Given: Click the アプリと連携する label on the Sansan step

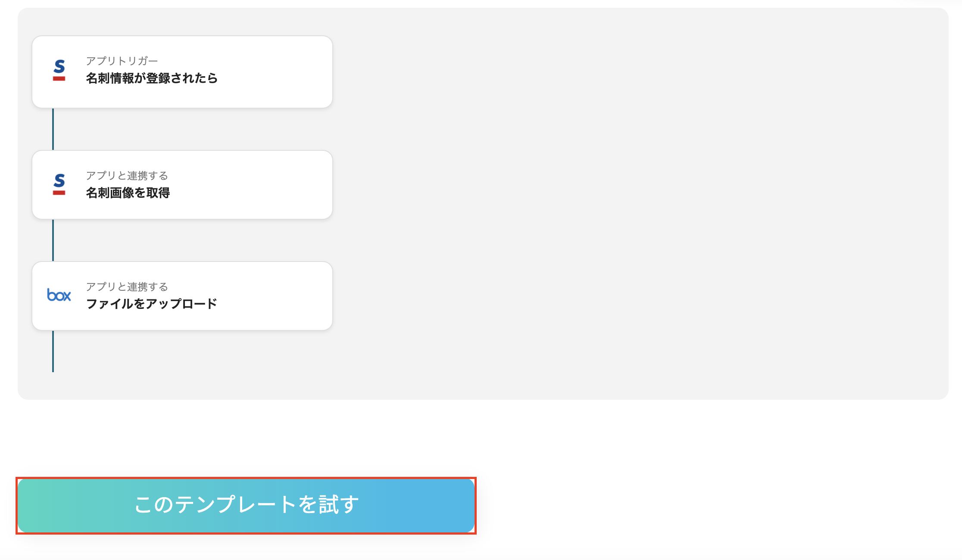Looking at the screenshot, I should tap(127, 175).
